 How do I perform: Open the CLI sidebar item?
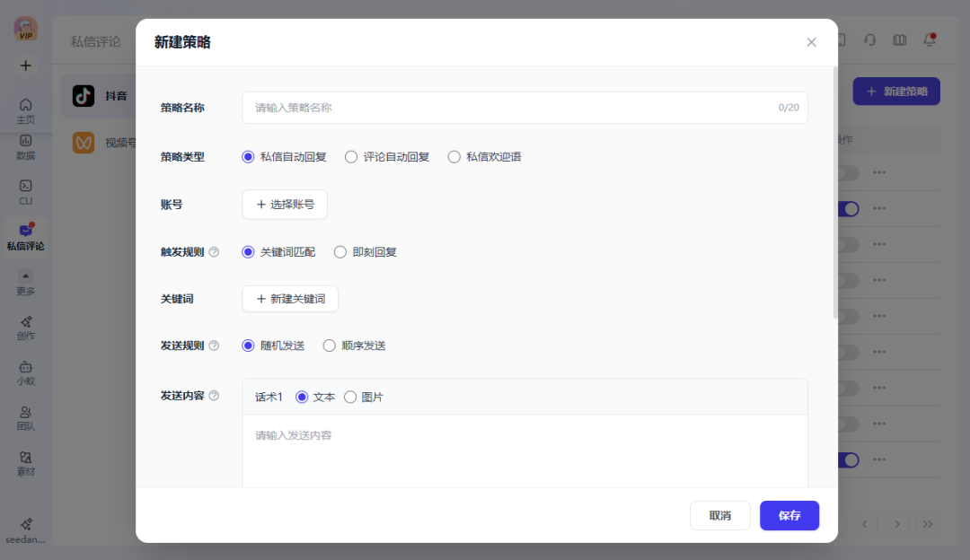pos(25,192)
